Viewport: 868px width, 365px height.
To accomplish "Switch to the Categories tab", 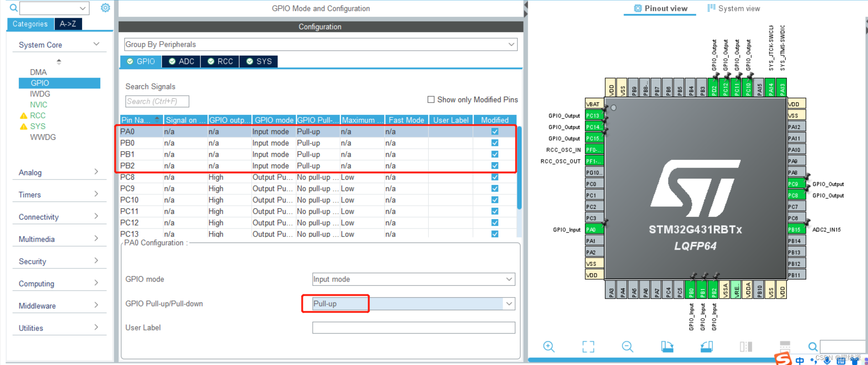I will 30,24.
